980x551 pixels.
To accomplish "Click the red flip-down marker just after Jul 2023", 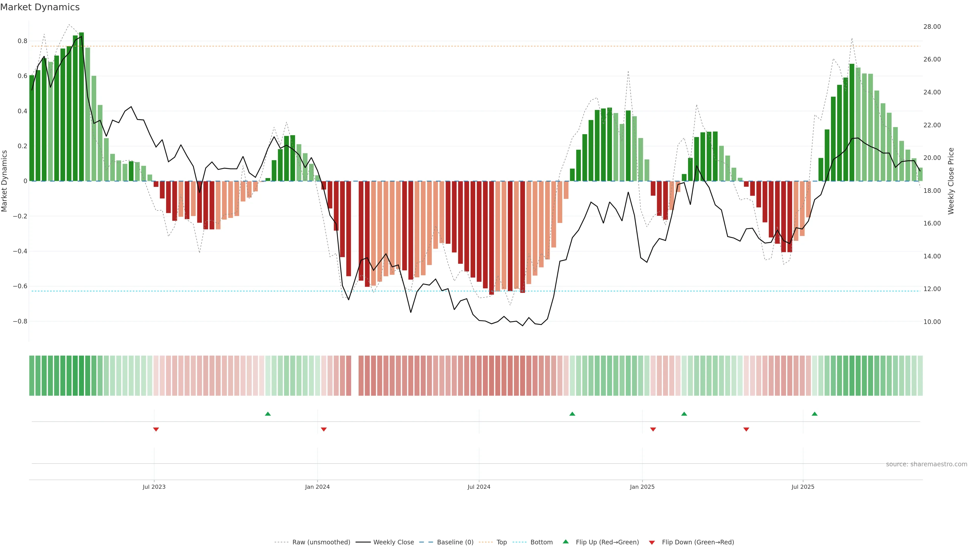I will point(156,429).
